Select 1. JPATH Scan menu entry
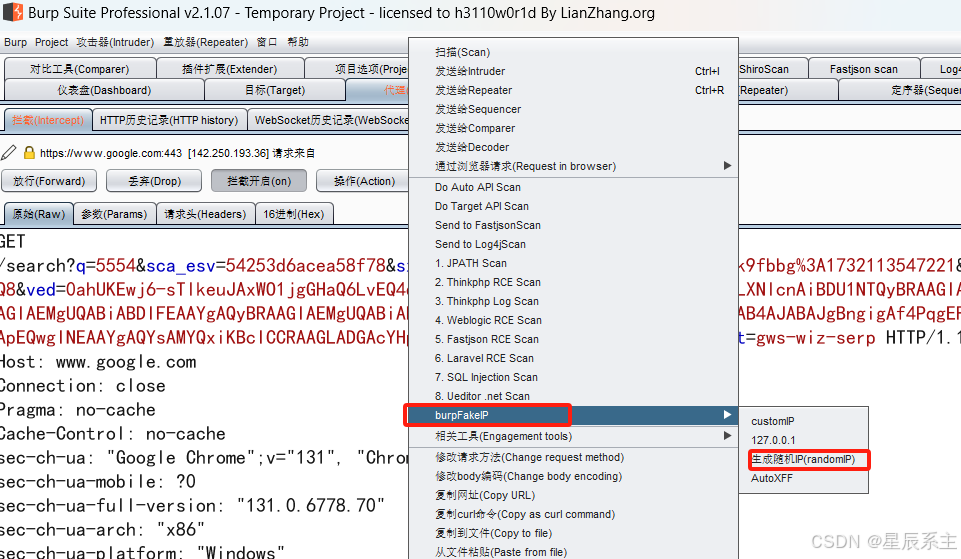Viewport: 961px width, 559px height. pyautogui.click(x=573, y=263)
